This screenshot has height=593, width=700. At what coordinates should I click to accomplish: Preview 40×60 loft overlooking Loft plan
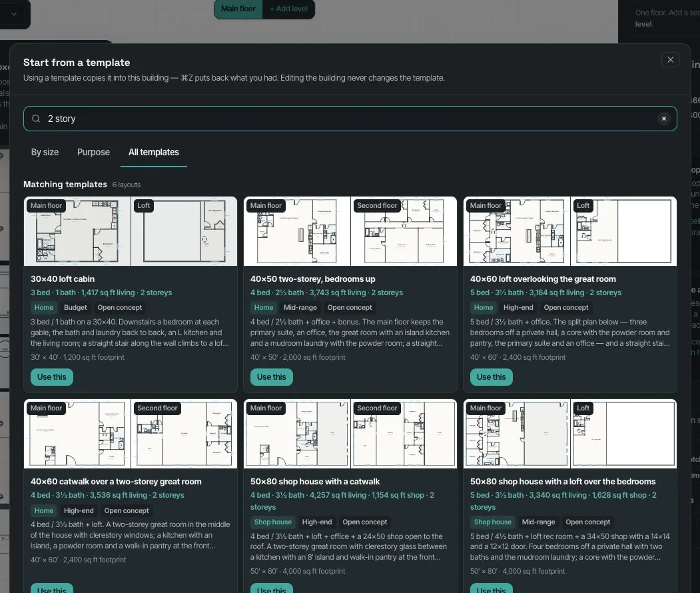point(623,231)
